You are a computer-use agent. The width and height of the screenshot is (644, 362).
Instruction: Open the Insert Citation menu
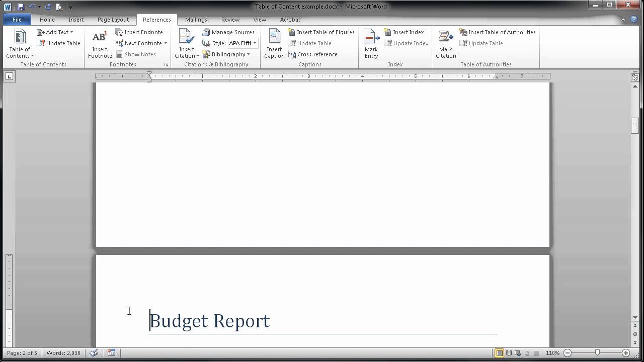coord(187,44)
